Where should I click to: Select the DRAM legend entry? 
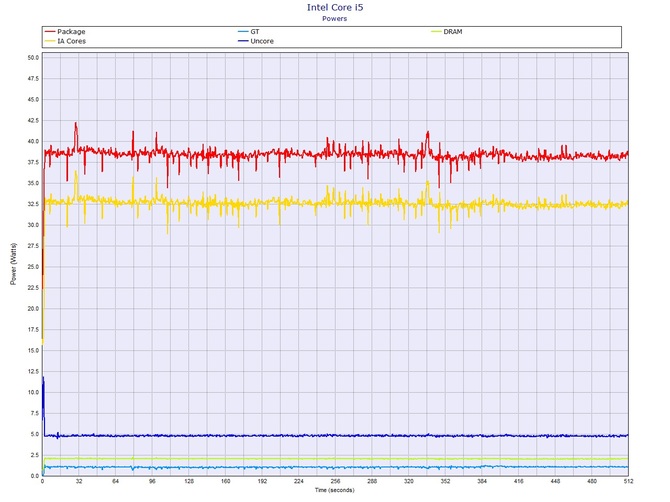(447, 32)
